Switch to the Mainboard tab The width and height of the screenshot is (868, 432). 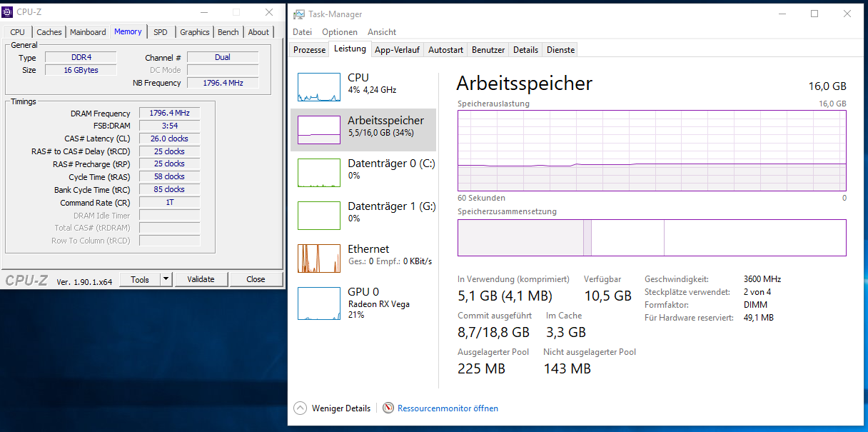click(88, 32)
